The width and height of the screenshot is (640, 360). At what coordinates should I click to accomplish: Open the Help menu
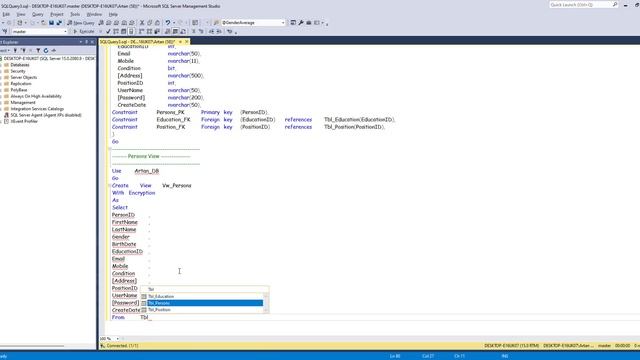113,14
